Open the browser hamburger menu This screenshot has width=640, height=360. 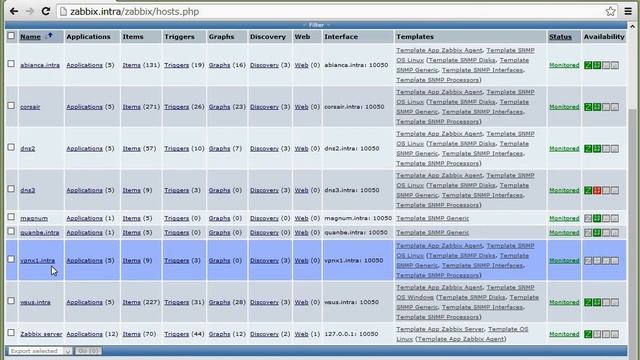628,11
